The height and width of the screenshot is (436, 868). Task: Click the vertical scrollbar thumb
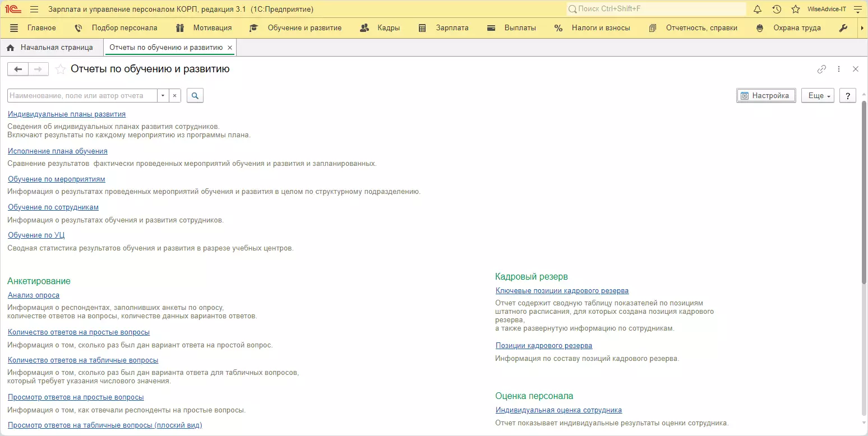[x=864, y=192]
